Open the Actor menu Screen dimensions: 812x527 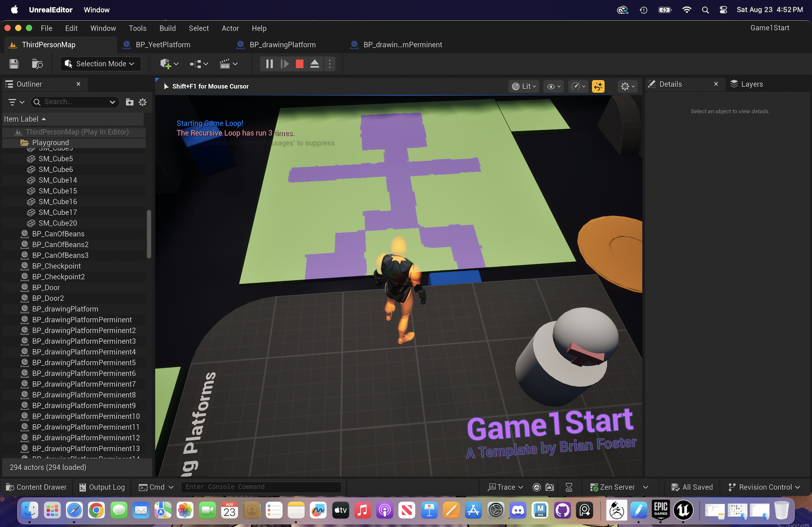230,28
